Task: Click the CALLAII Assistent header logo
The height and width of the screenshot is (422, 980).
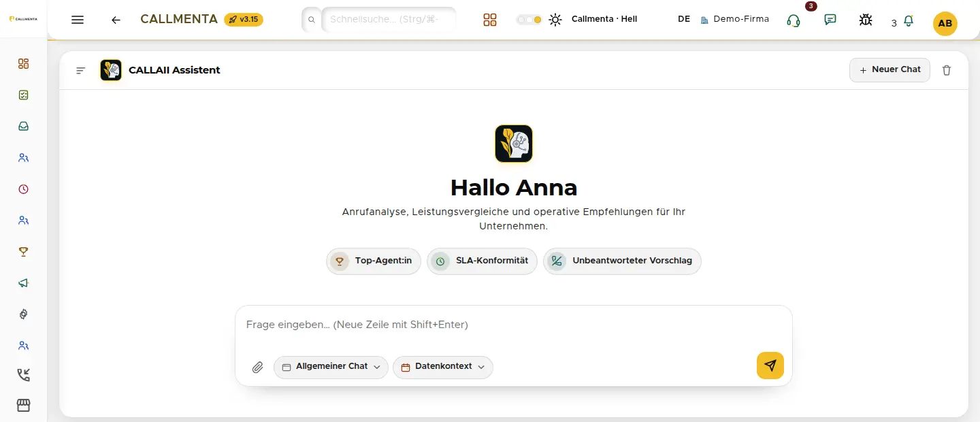Action: click(111, 70)
